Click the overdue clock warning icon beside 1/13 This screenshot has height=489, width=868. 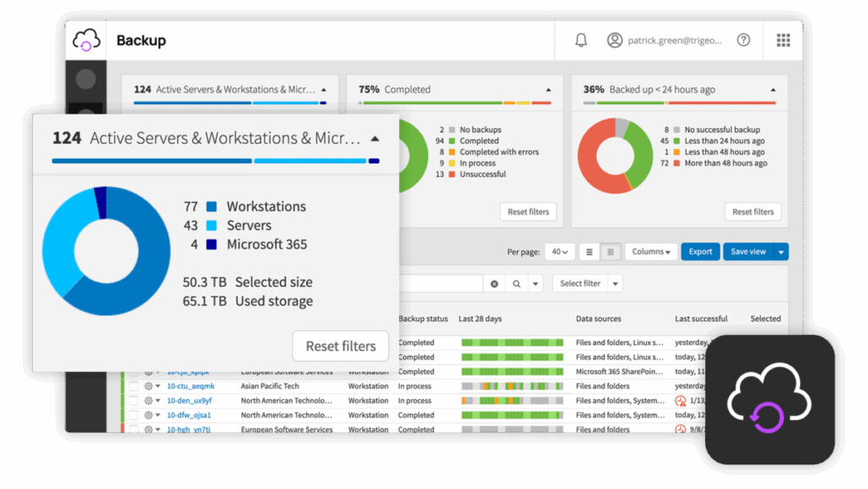point(681,401)
